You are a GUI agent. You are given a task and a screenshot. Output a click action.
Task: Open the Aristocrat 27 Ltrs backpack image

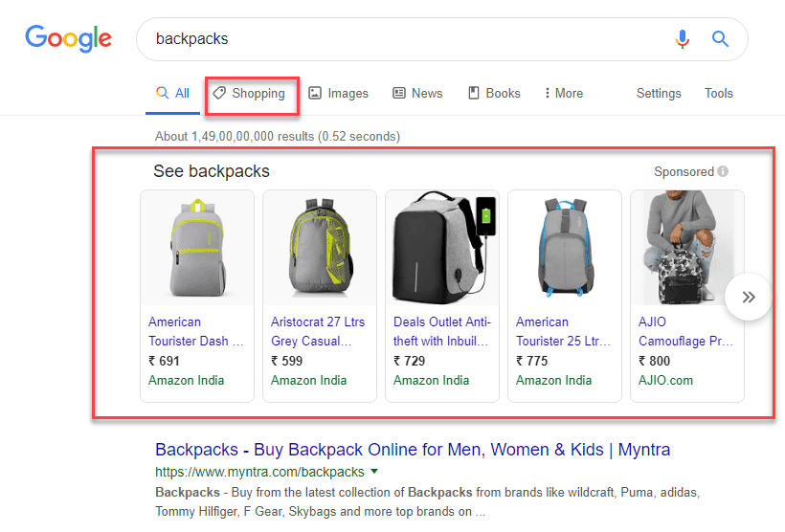click(x=320, y=248)
